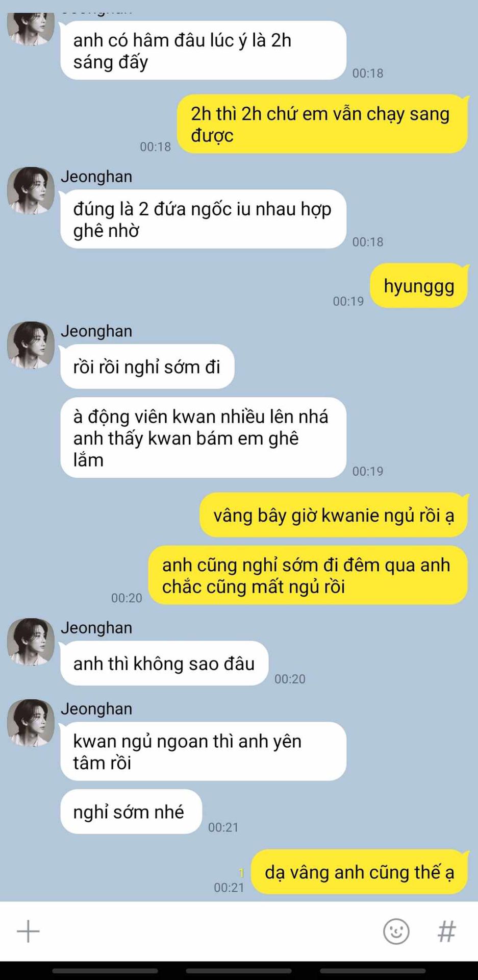Select the yellow "hyunggg" message bubble

pos(419,286)
